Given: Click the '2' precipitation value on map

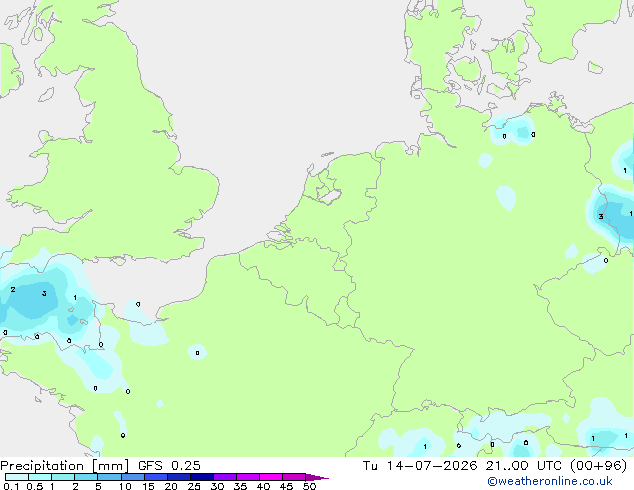Looking at the screenshot, I should tap(13, 289).
